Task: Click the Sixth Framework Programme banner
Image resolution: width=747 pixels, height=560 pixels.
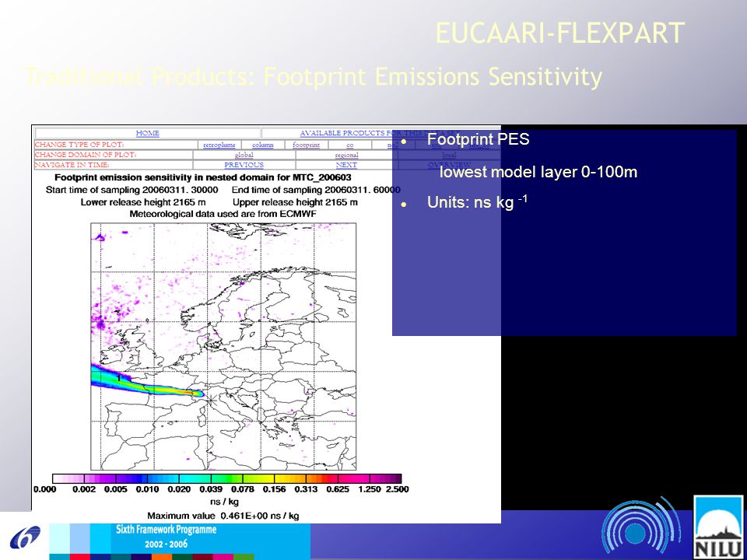Action: 180,537
